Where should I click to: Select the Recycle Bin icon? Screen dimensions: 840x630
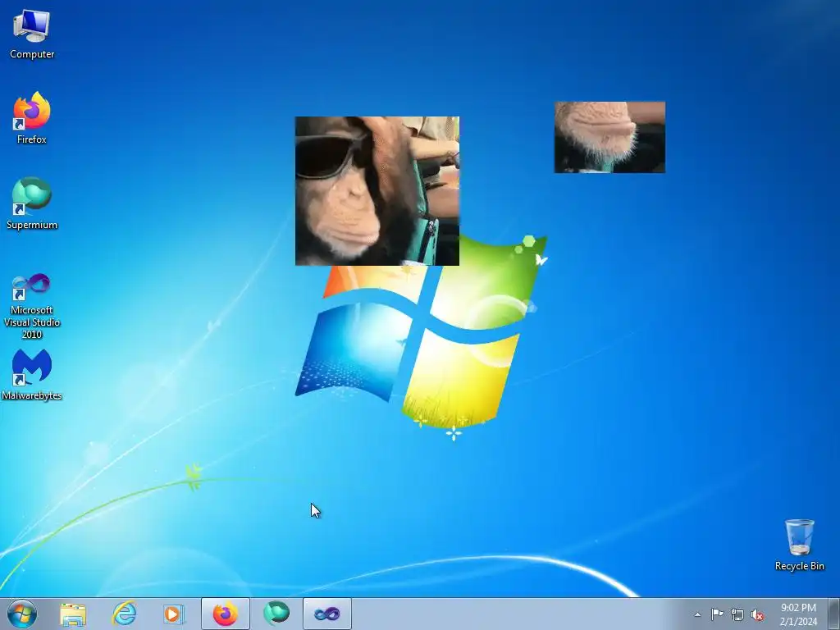tap(799, 545)
